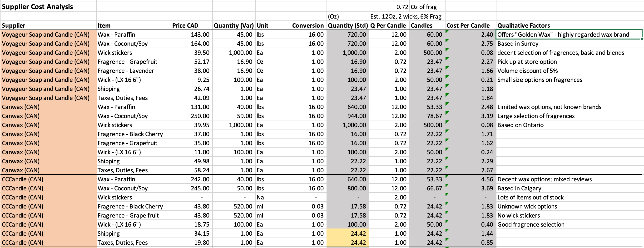Click 'Large selection of fragrences' cell
The image size is (644, 248).
point(569,116)
